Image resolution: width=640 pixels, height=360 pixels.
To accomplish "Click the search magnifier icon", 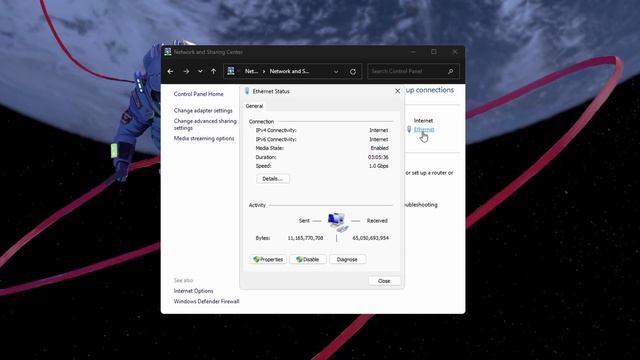I will point(451,71).
